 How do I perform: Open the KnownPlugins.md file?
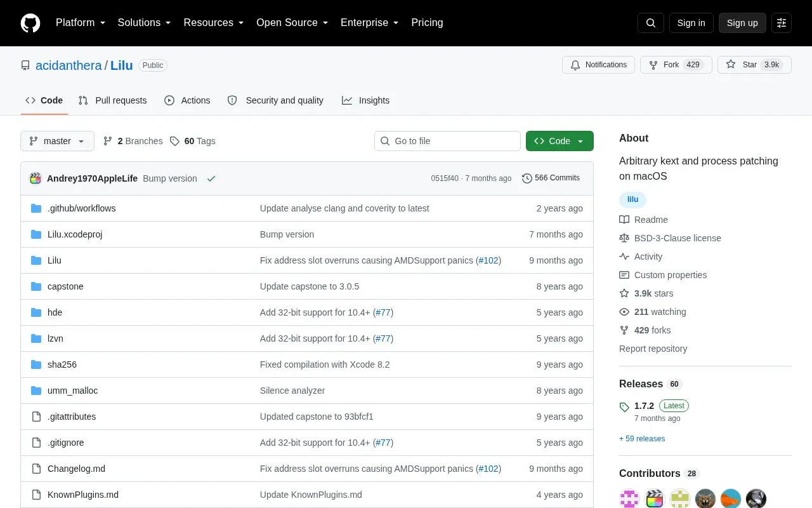[83, 495]
